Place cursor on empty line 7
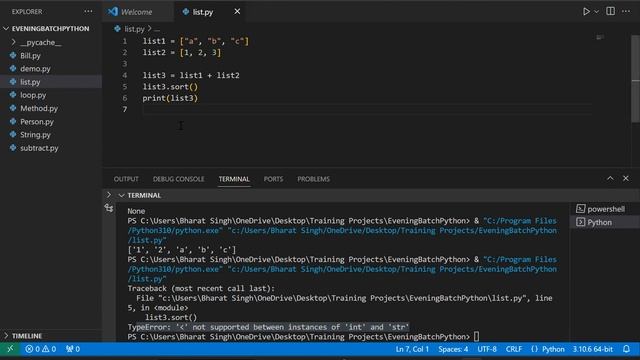This screenshot has height=360, width=640. point(367,109)
